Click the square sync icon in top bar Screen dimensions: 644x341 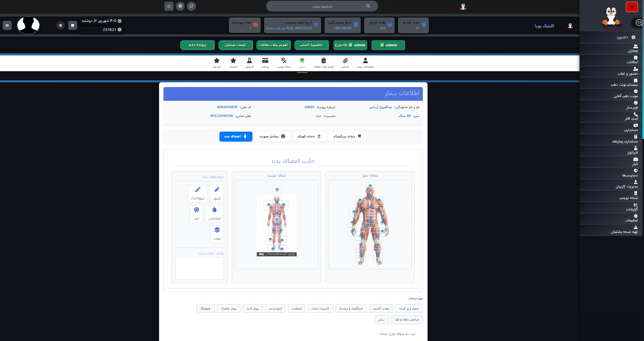(169, 6)
